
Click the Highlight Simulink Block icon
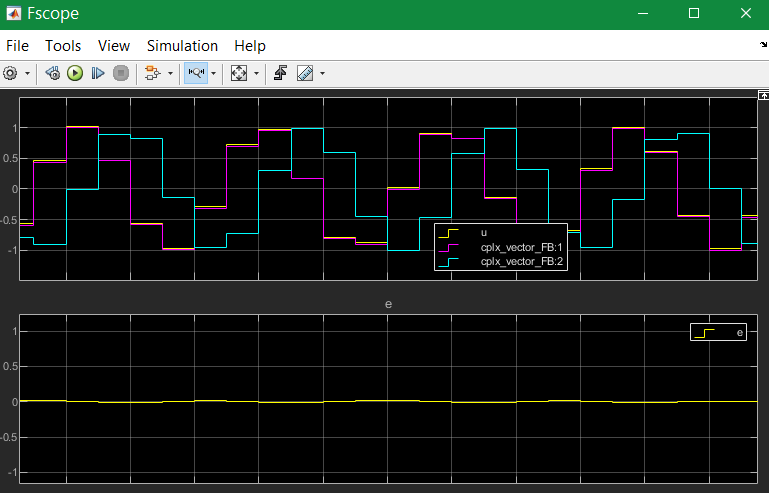[153, 74]
